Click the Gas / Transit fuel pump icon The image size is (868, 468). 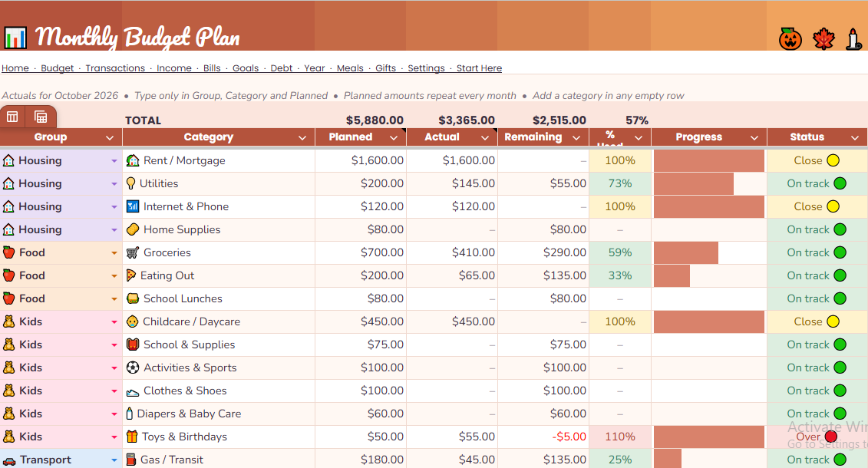pos(130,459)
